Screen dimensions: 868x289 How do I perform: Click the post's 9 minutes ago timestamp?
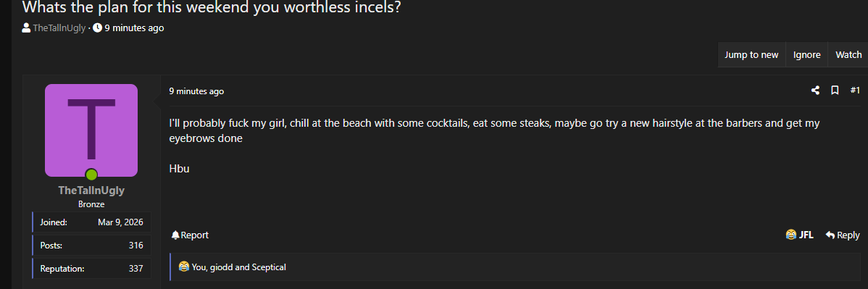pos(196,91)
